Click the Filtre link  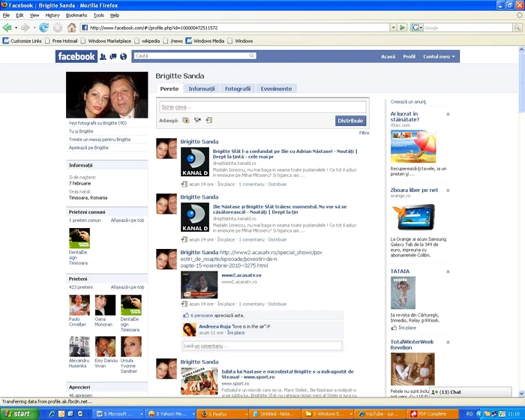[364, 133]
